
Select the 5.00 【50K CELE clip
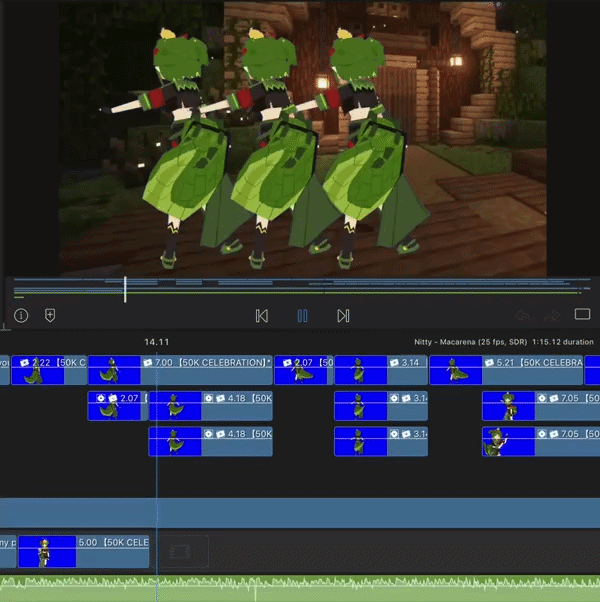pyautogui.click(x=84, y=551)
